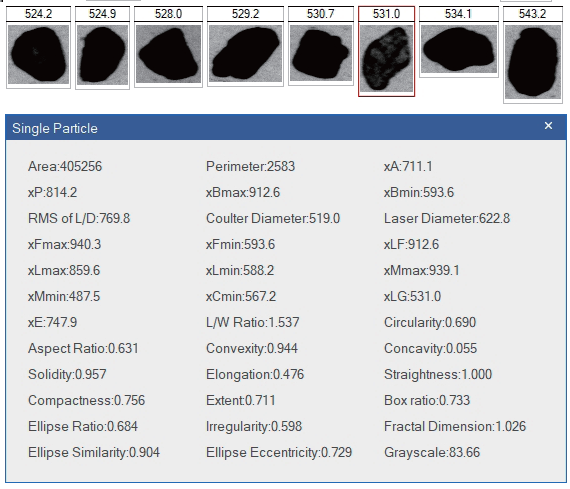570x489 pixels.
Task: Close the Single Particle panel
Action: pyautogui.click(x=548, y=126)
